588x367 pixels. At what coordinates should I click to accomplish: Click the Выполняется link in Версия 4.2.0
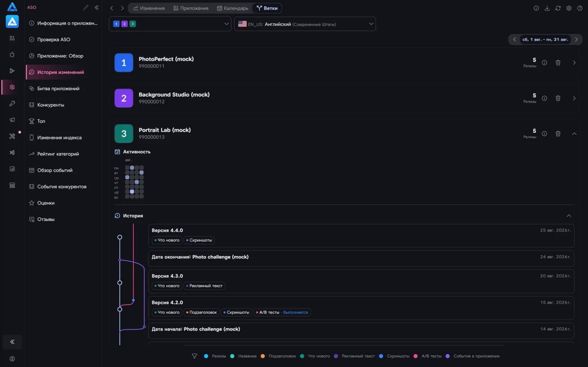click(x=296, y=312)
